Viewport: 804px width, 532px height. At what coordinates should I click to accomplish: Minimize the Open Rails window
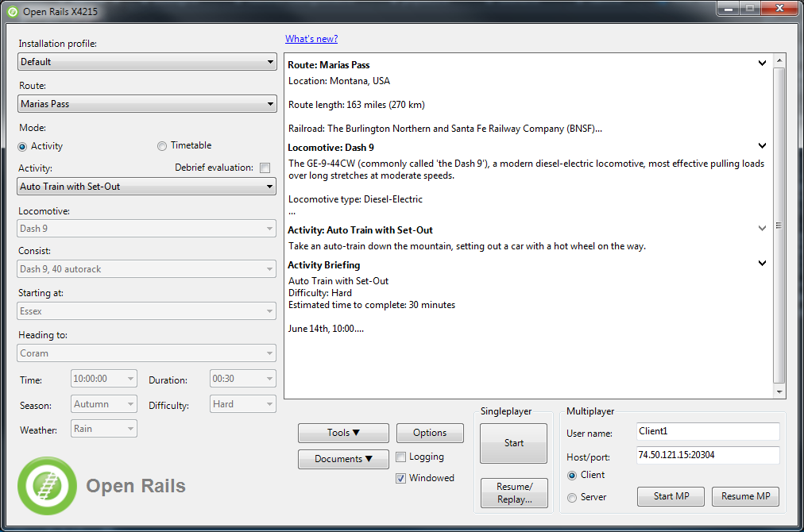tap(728, 9)
